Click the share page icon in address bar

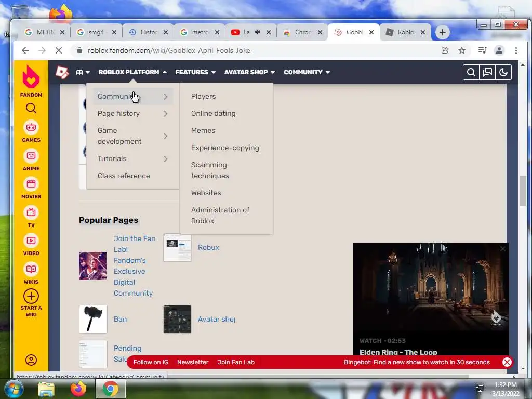point(445,50)
